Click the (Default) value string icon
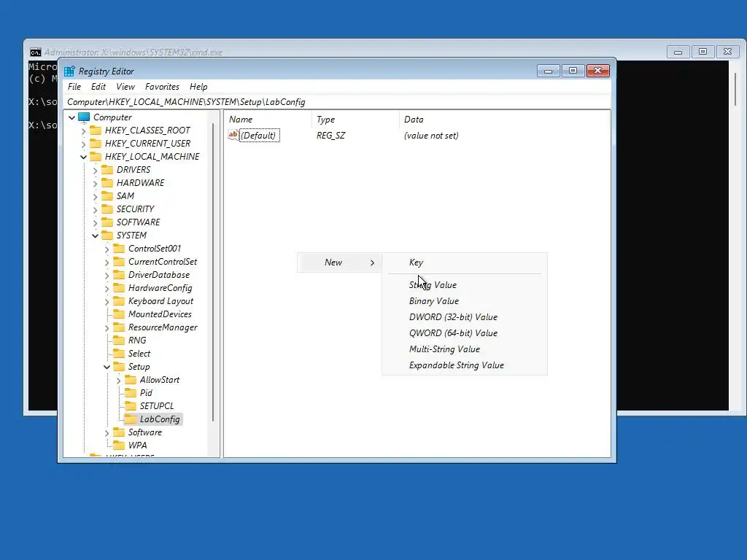 [x=233, y=135]
